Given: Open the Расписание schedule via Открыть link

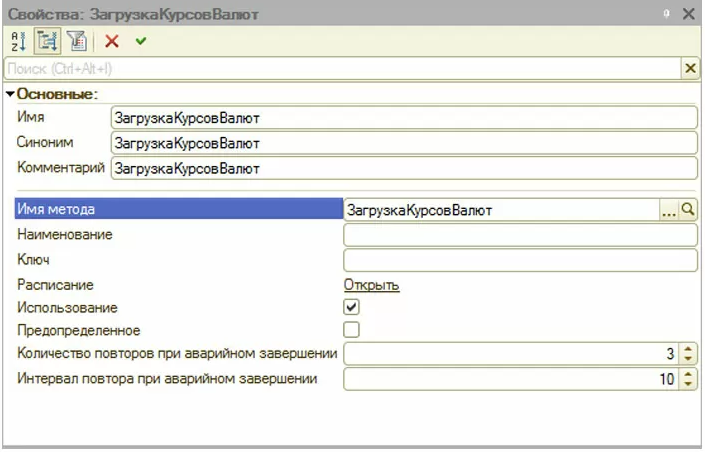Looking at the screenshot, I should (x=371, y=285).
